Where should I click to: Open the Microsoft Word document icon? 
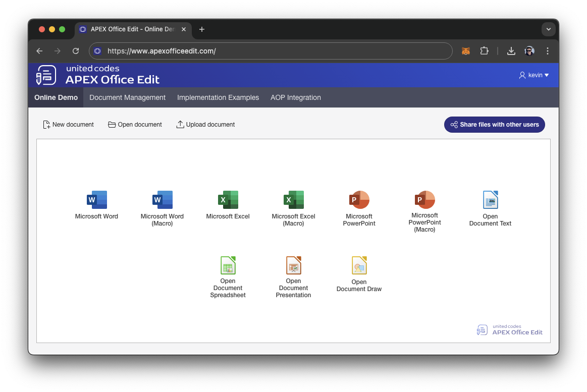point(96,200)
